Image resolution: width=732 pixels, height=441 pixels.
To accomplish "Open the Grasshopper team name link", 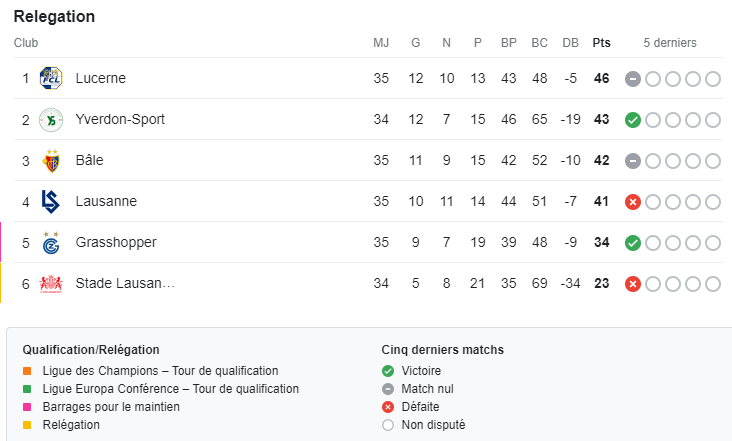I will [x=116, y=243].
